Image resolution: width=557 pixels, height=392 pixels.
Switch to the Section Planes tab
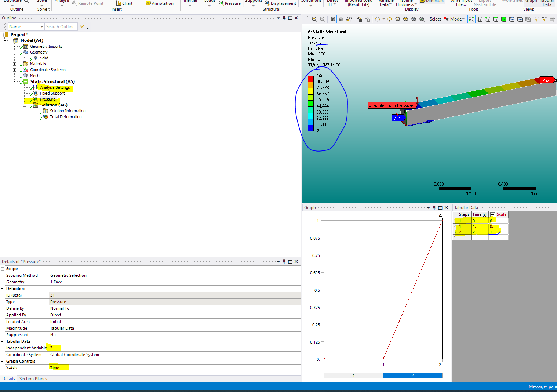33,379
